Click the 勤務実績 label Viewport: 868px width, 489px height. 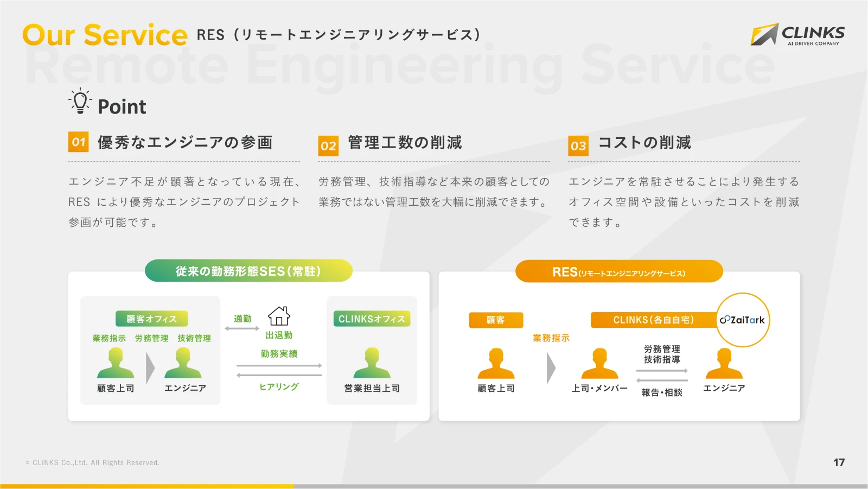279,354
